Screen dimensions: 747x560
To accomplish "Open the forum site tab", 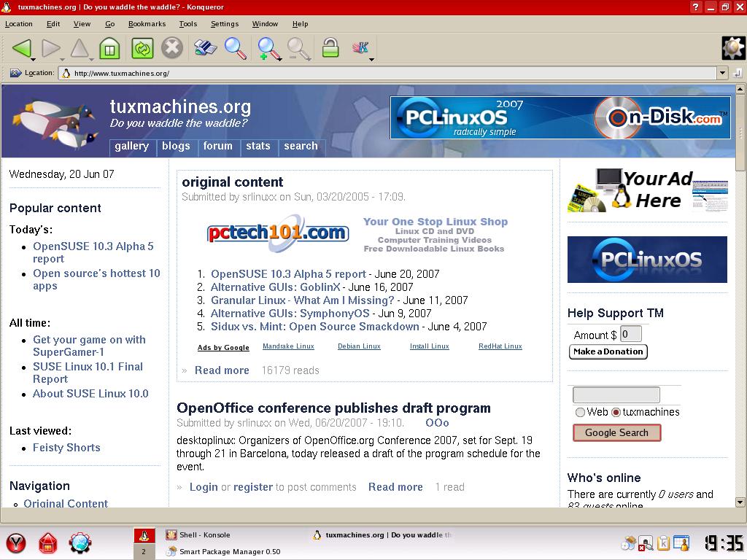I will (217, 147).
